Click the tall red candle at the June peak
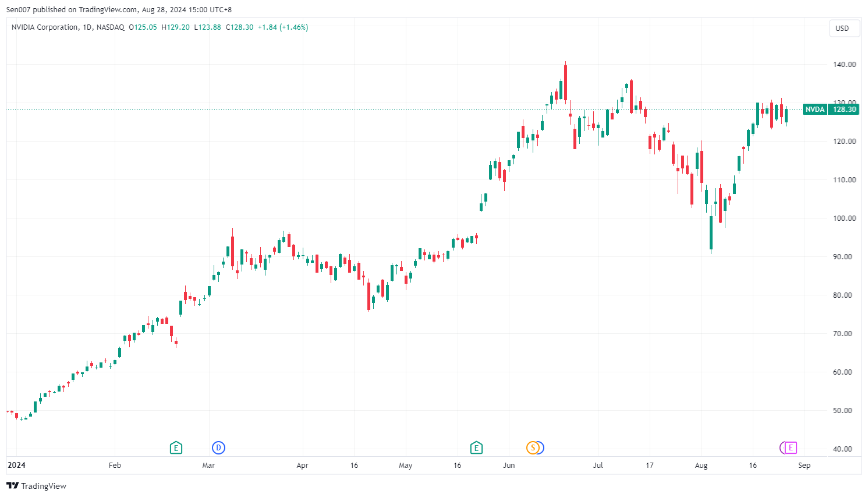 click(x=565, y=82)
